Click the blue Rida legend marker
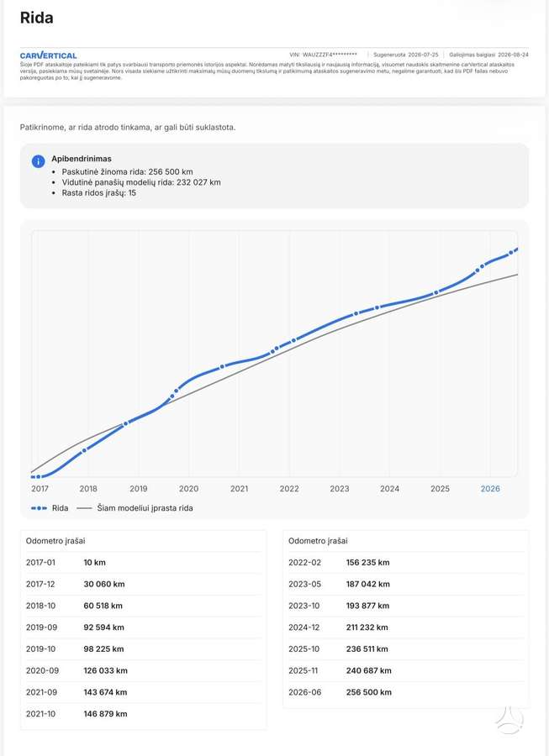Viewport: 549px width, 756px height. point(39,508)
